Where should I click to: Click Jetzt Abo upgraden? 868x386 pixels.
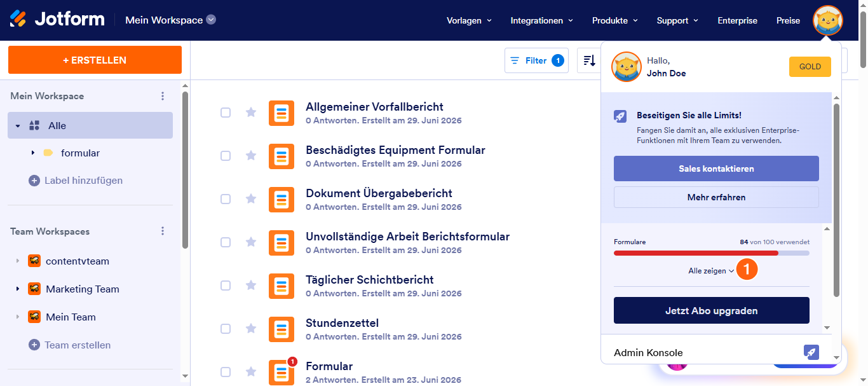711,310
